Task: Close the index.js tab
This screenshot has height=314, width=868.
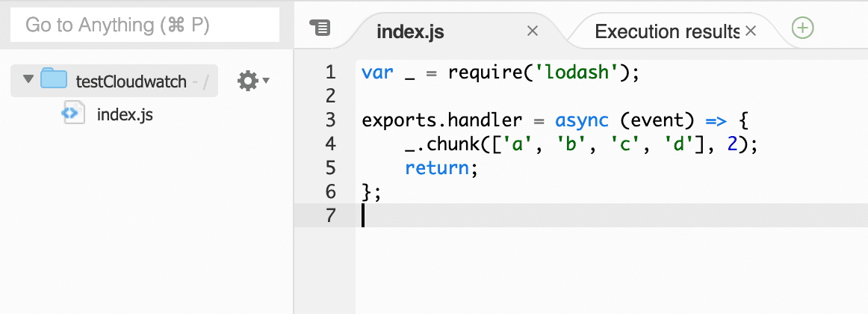Action: 533,31
